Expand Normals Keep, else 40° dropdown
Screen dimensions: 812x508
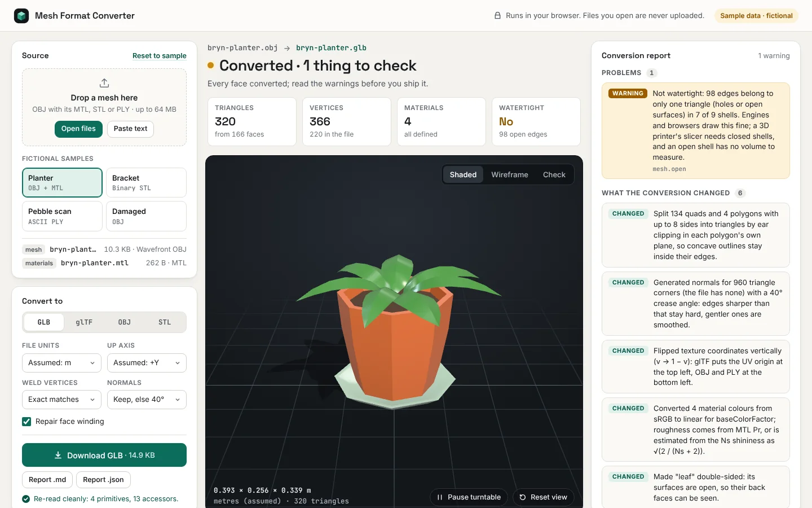pyautogui.click(x=147, y=400)
